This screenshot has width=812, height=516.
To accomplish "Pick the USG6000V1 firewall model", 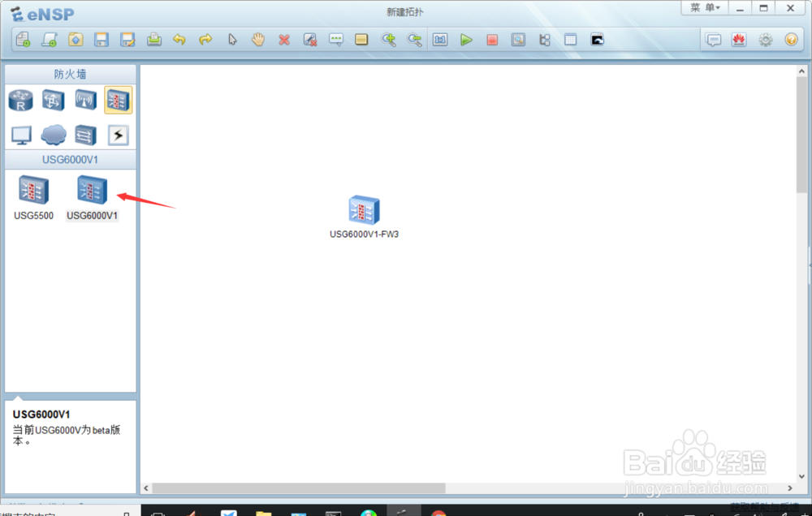I will [x=93, y=197].
